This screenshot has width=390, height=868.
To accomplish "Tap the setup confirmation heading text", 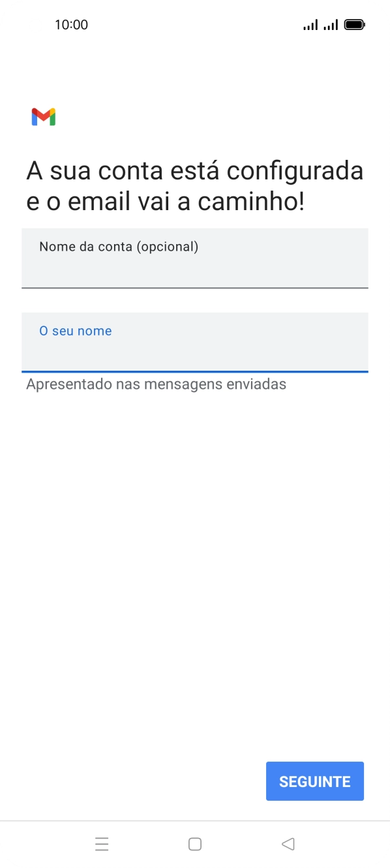I will click(x=194, y=186).
